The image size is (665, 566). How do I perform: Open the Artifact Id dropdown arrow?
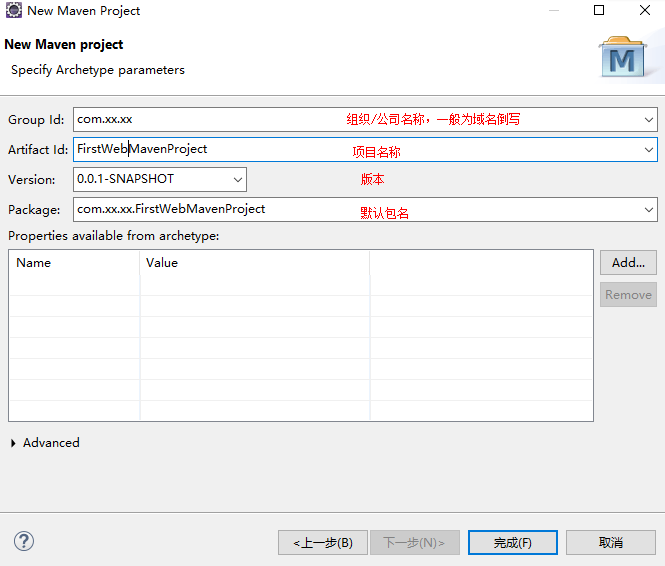click(x=648, y=150)
